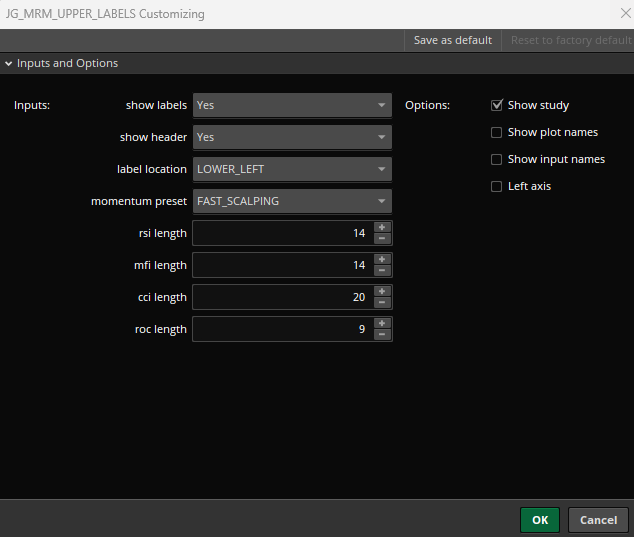The image size is (634, 537).
Task: Confirm settings with the OK button
Action: [539, 520]
